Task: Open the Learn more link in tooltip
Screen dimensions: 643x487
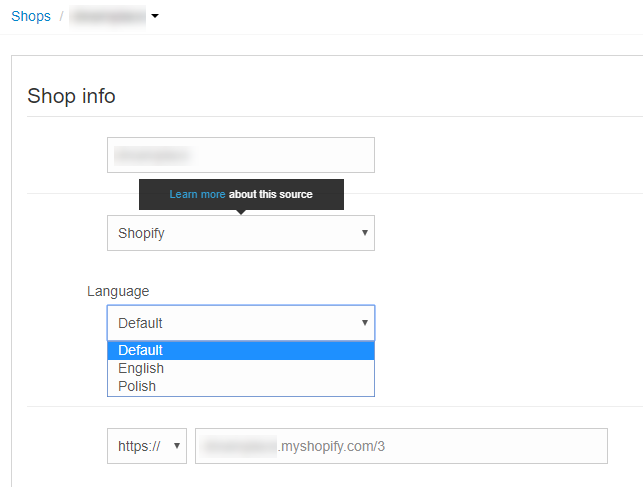Action: coord(197,194)
